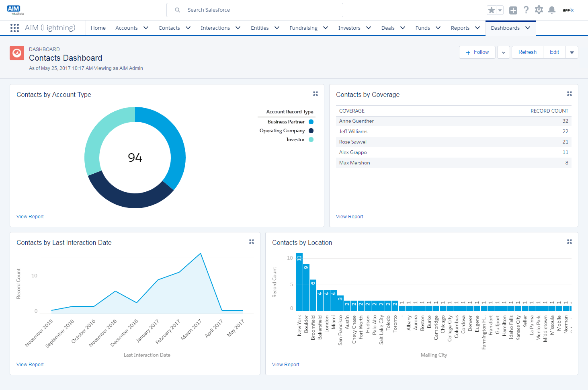This screenshot has height=390, width=588.
Task: Expand the Dashboards tab chevron
Action: point(528,28)
